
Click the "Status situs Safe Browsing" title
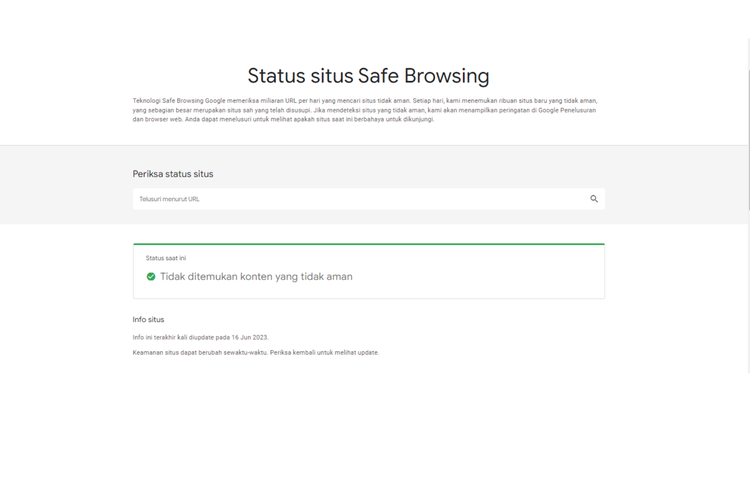click(x=368, y=76)
